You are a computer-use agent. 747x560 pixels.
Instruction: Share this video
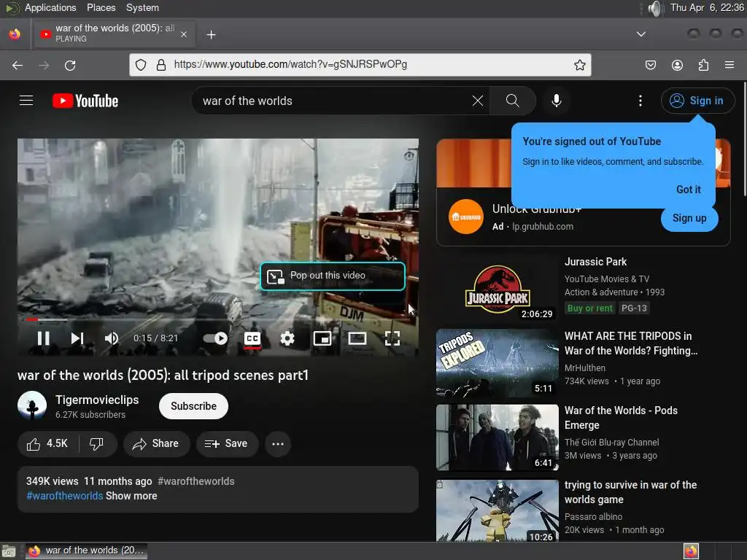(156, 444)
